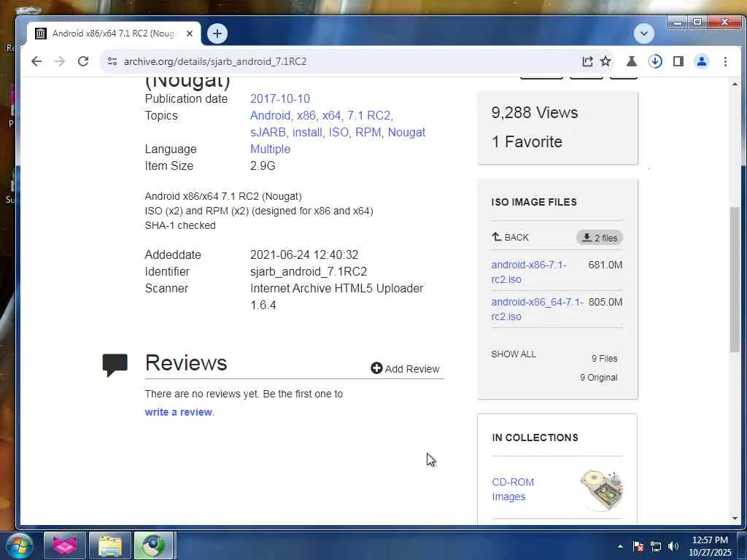Select the Addeddate value 2021-06-24 12:40:32
This screenshot has width=747, height=560.
(x=304, y=254)
